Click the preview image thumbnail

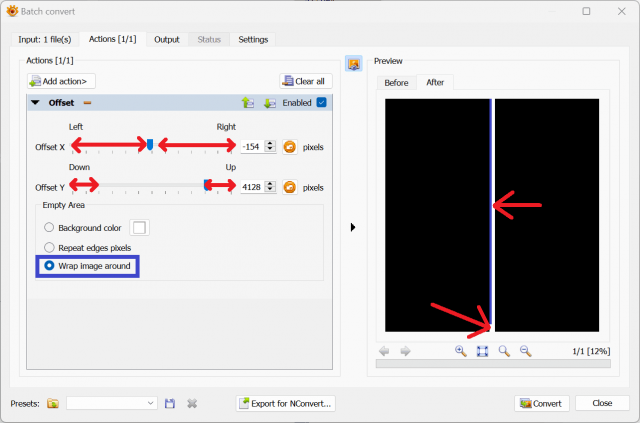click(x=492, y=215)
